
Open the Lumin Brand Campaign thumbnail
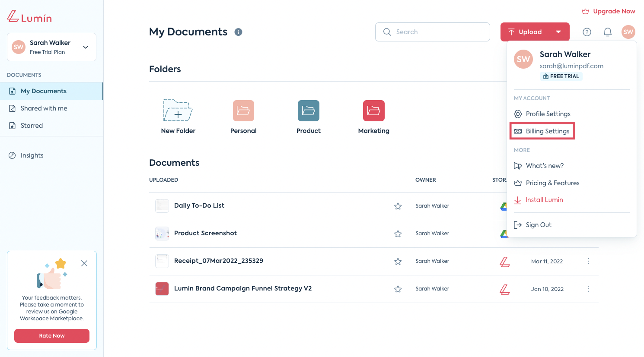point(162,289)
